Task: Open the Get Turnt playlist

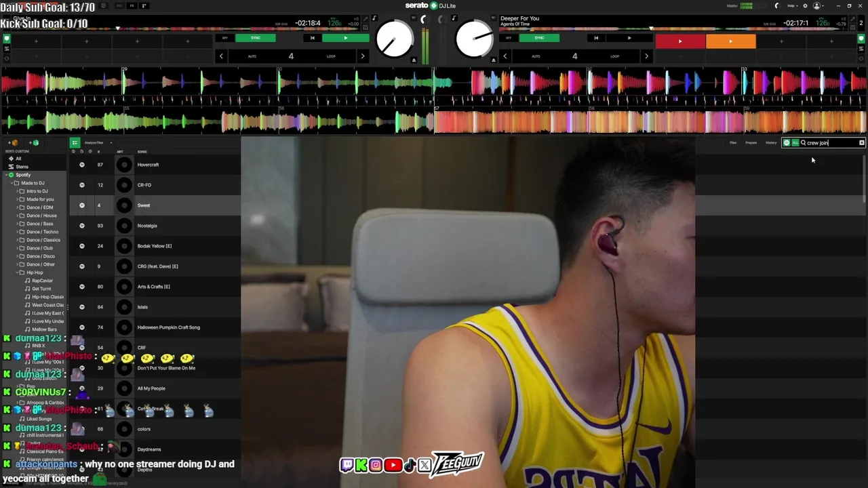Action: pos(41,289)
